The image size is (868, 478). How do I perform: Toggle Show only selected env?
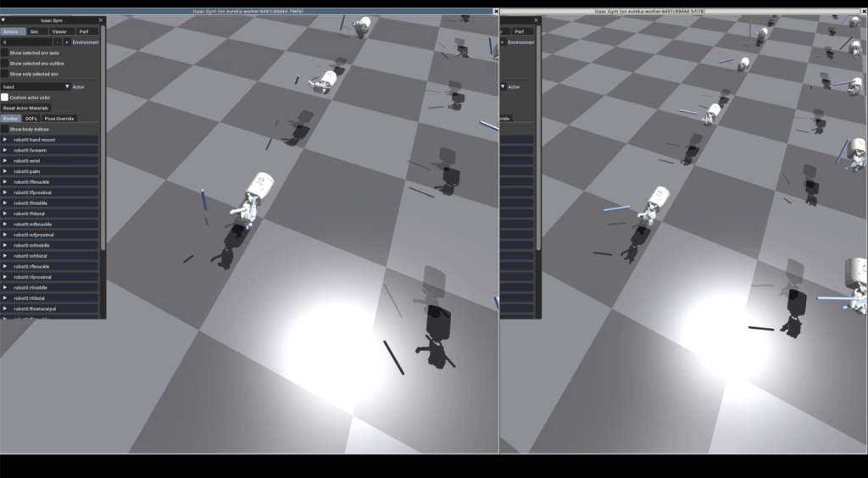[x=4, y=74]
